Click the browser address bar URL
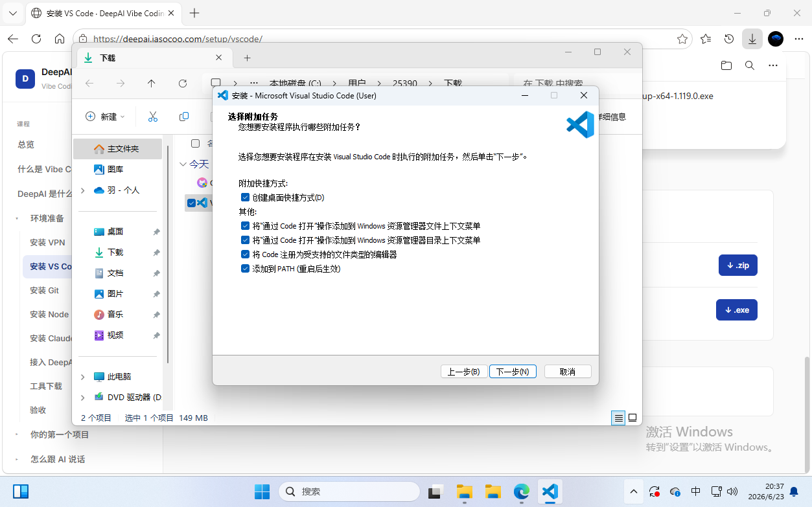This screenshot has width=812, height=507. [178, 39]
